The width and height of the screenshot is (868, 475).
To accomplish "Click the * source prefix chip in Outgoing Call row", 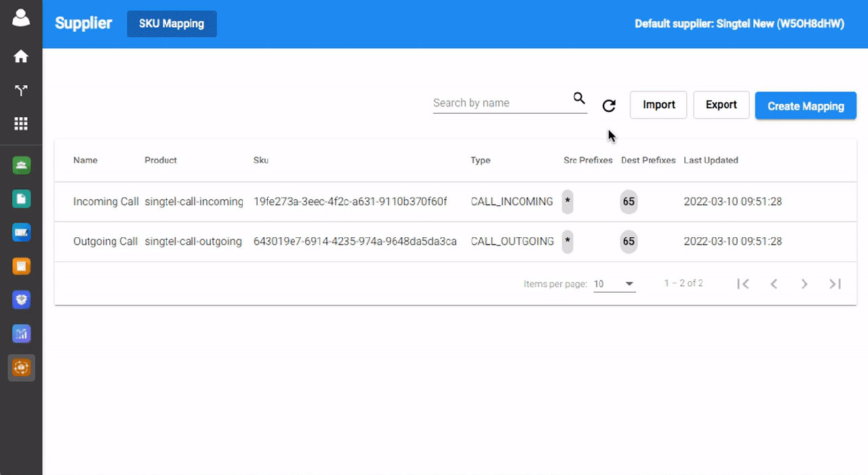I will point(568,241).
